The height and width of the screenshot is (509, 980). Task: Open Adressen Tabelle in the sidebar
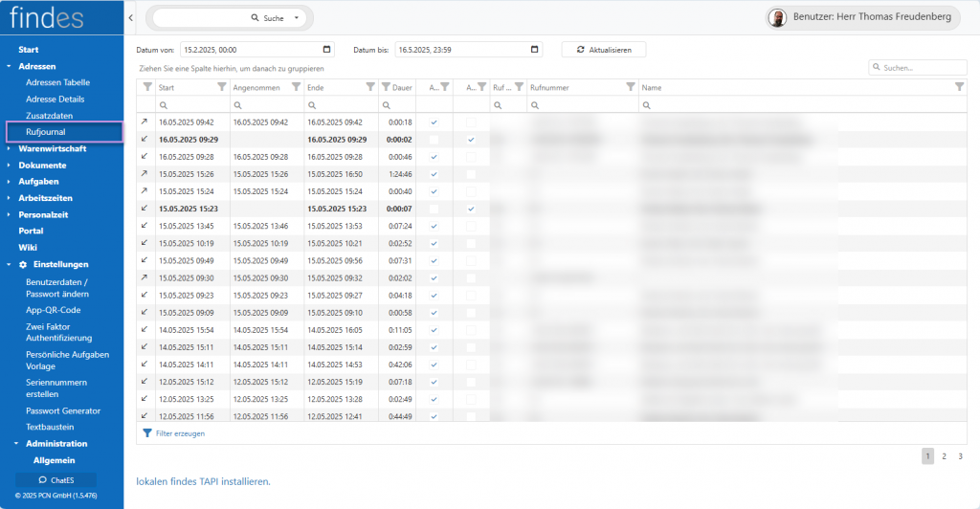click(57, 82)
